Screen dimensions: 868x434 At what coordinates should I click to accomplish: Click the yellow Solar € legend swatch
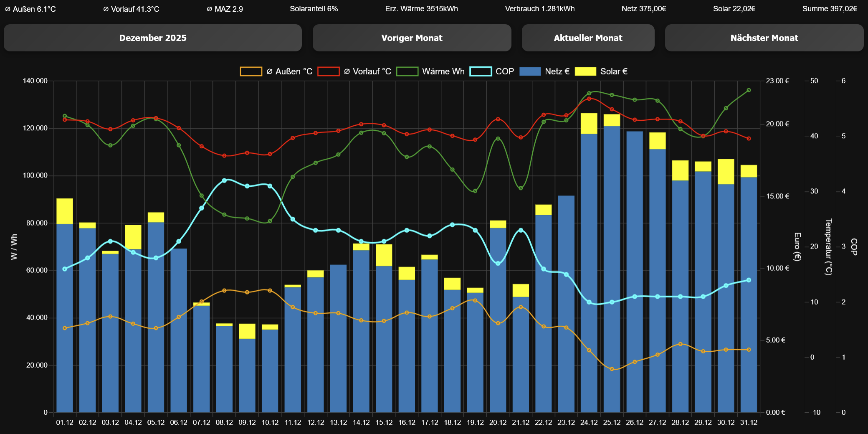tap(585, 71)
